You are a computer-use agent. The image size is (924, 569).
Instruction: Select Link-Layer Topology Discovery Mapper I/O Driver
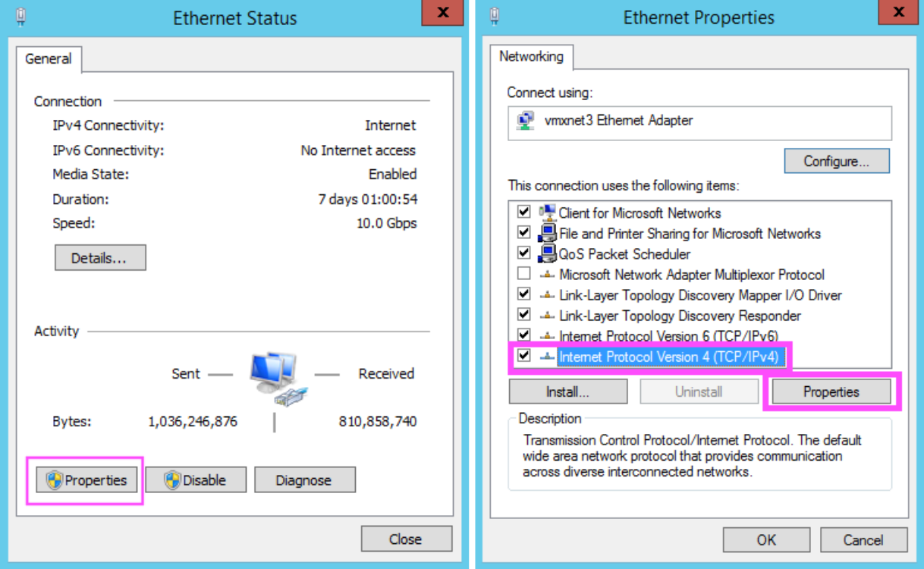tap(699, 295)
